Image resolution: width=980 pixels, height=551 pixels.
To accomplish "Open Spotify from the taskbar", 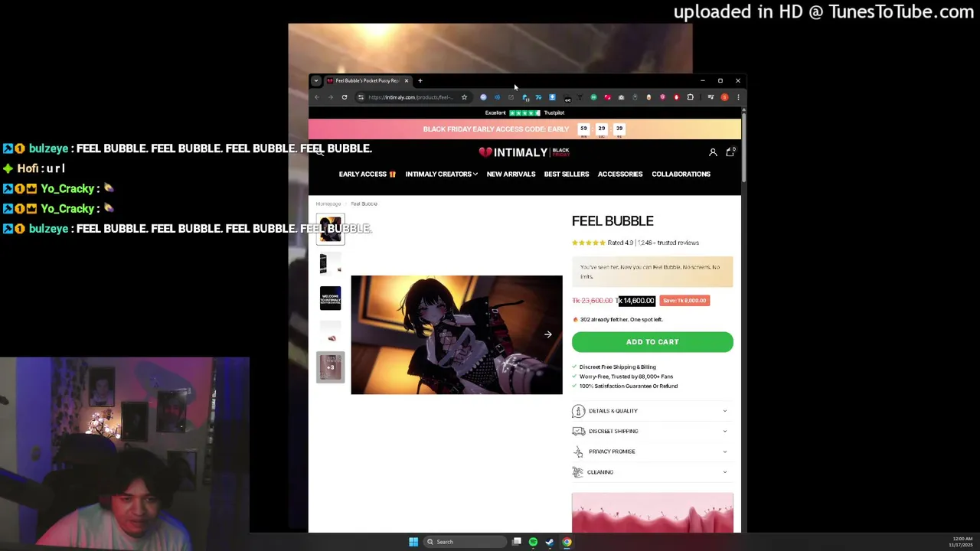I will click(533, 542).
